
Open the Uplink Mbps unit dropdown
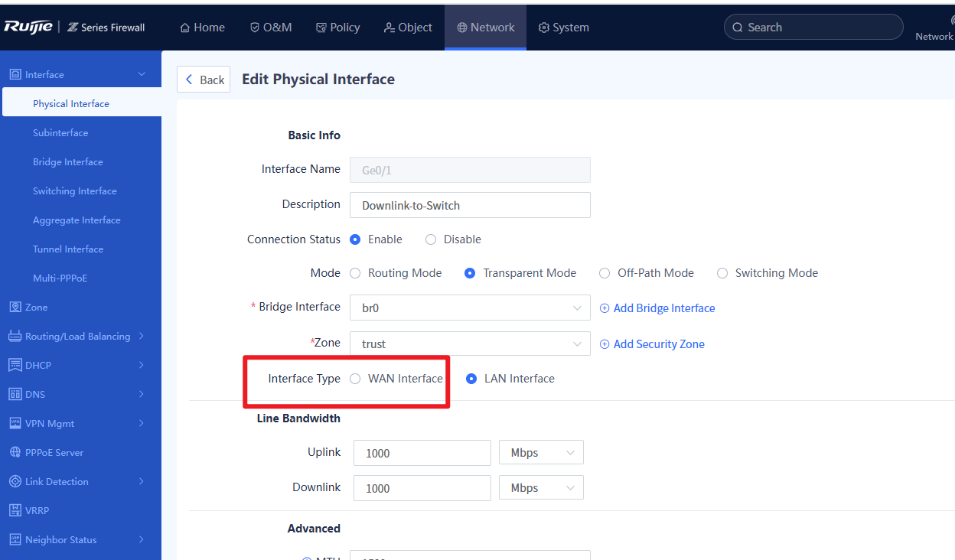click(x=540, y=453)
